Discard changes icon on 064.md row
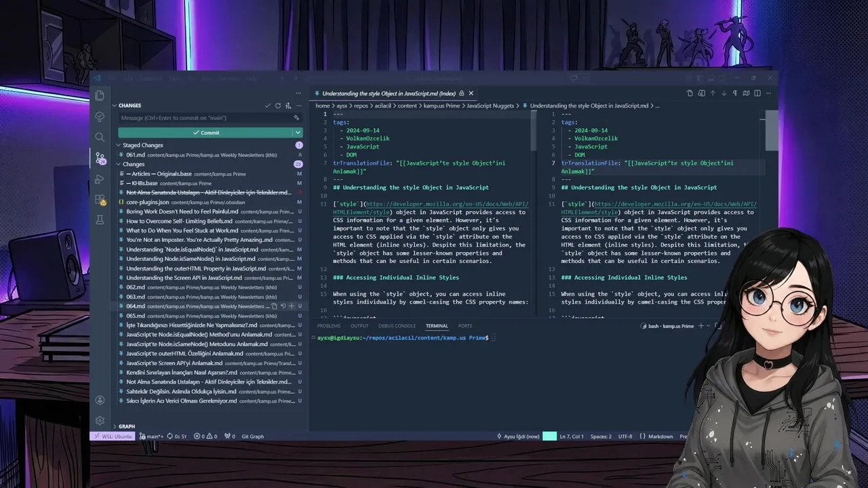The height and width of the screenshot is (488, 868). (283, 306)
